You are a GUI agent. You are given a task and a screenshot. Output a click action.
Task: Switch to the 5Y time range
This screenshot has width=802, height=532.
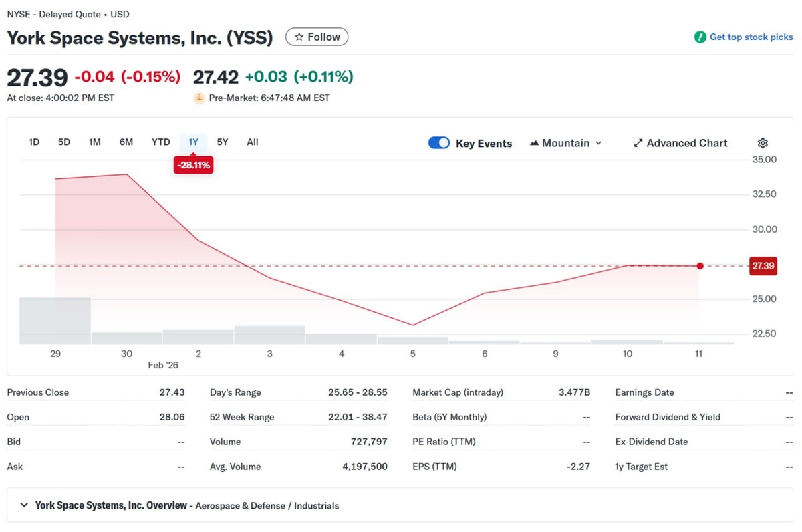pos(223,142)
